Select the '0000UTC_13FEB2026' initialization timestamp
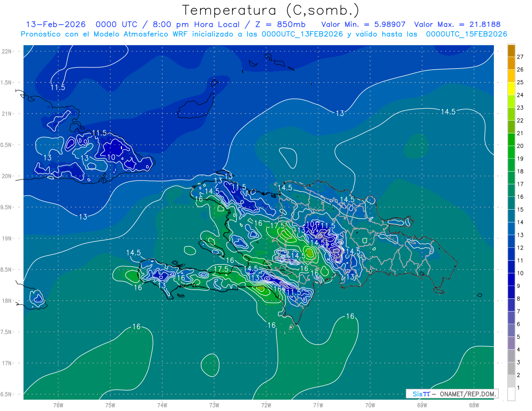Screen dimensions: 532x411 pos(302,34)
